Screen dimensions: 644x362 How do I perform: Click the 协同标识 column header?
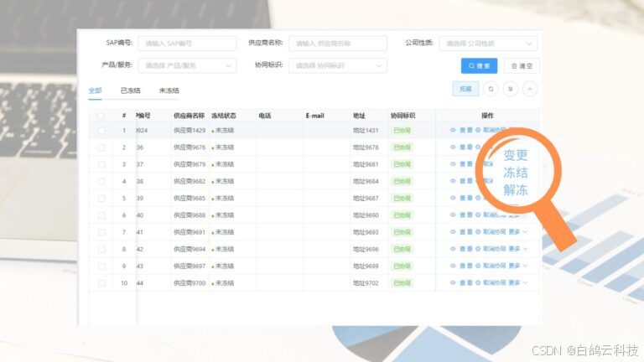coord(402,116)
